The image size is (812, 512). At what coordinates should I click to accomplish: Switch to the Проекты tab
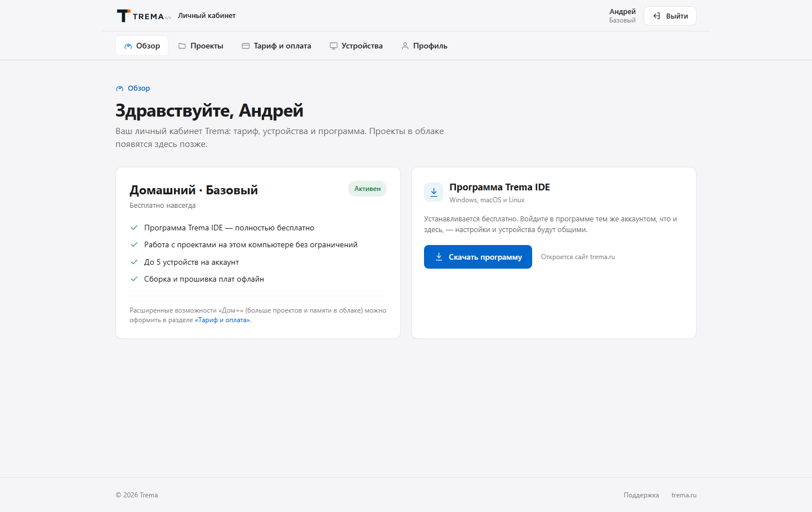click(201, 46)
